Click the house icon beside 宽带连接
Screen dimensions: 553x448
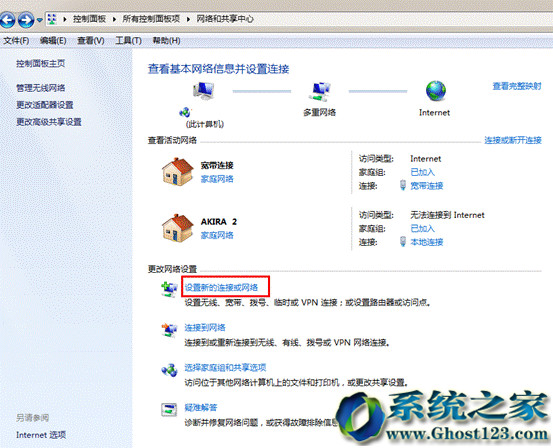177,171
